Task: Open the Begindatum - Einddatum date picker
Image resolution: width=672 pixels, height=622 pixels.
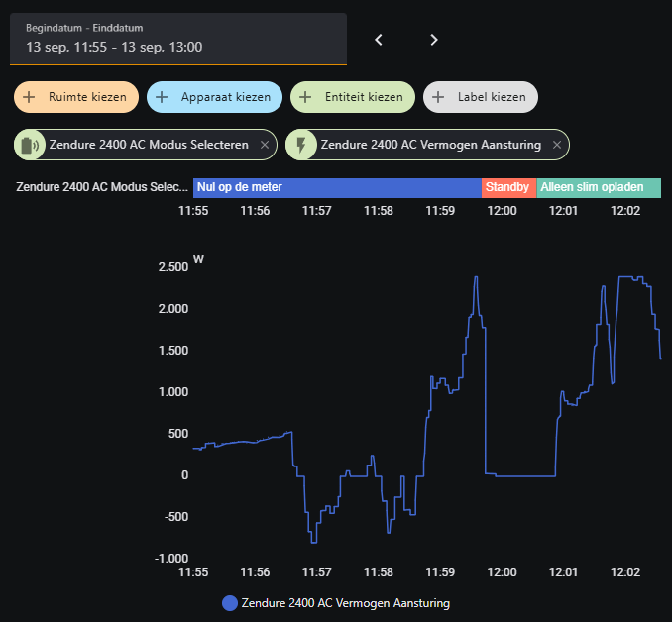Action: pos(178,40)
